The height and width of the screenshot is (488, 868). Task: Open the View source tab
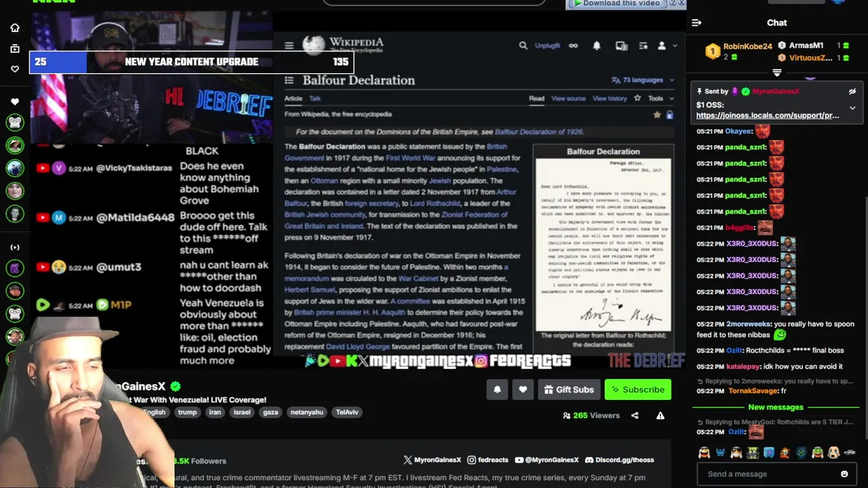pyautogui.click(x=568, y=98)
